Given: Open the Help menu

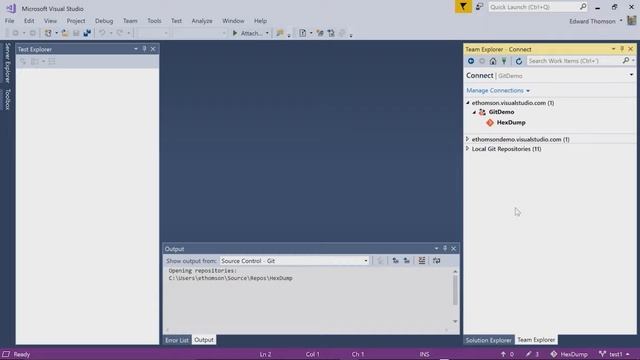Looking at the screenshot, I should point(260,21).
